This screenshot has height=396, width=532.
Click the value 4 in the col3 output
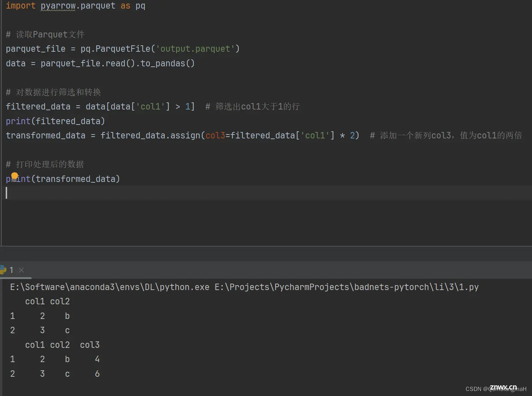coord(97,359)
